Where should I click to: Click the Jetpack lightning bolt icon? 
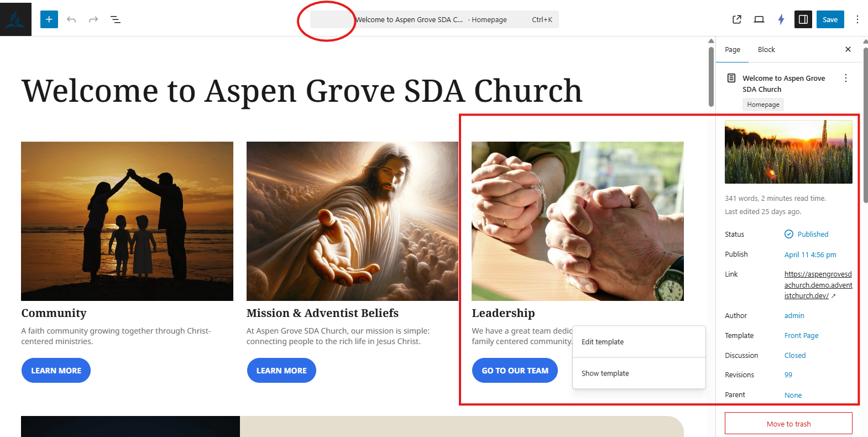[781, 19]
